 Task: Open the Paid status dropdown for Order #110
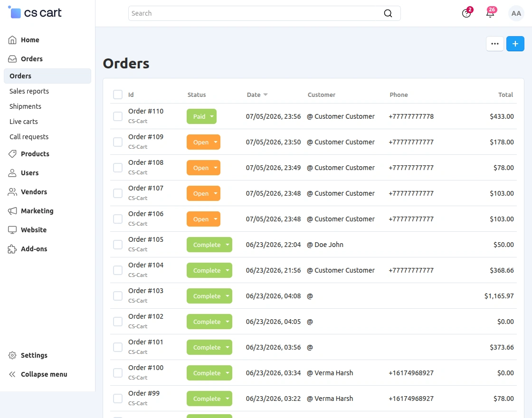[x=201, y=116]
